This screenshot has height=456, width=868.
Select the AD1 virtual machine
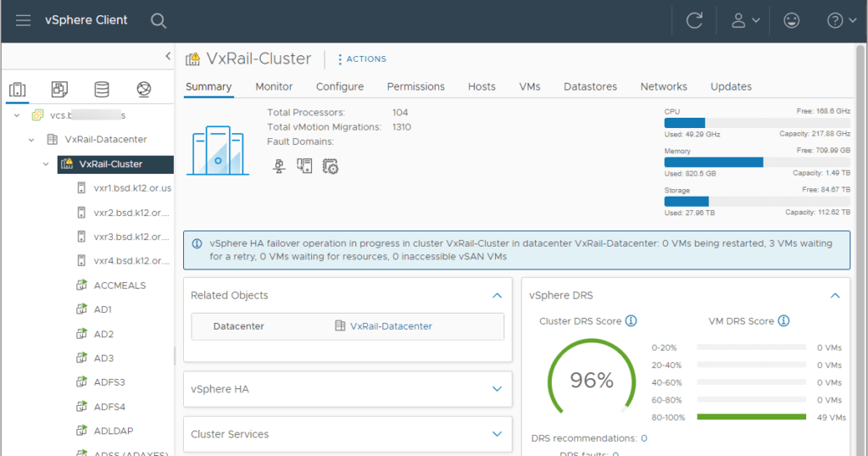103,309
